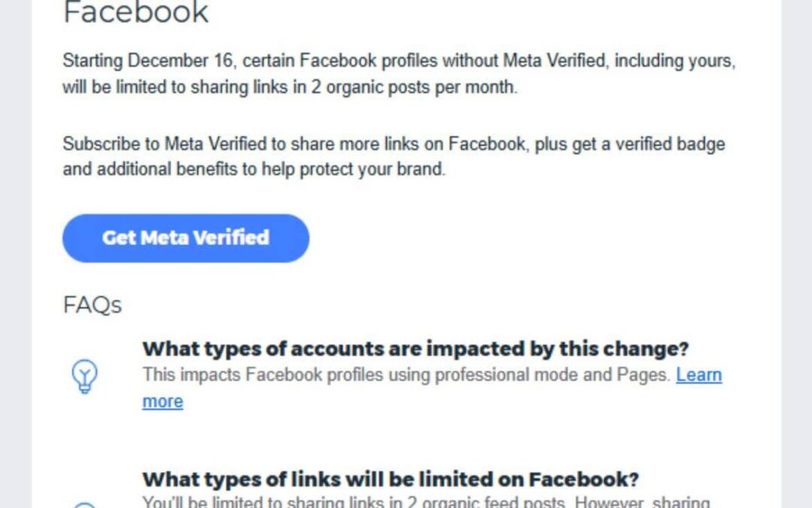This screenshot has width=812, height=508.
Task: Click the word 'more' in the underlined link
Action: point(162,401)
